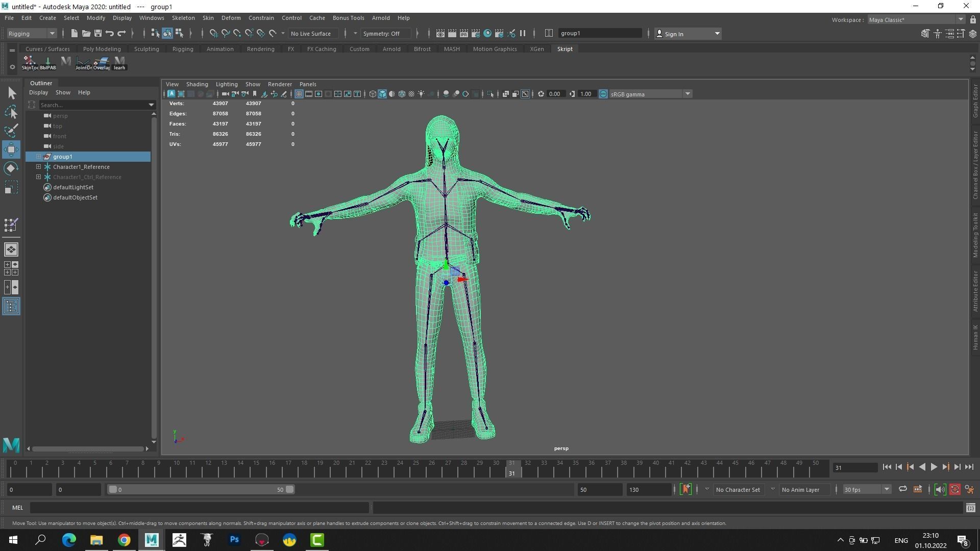This screenshot has height=551, width=980.
Task: Open the Skeleton menu
Action: click(183, 18)
